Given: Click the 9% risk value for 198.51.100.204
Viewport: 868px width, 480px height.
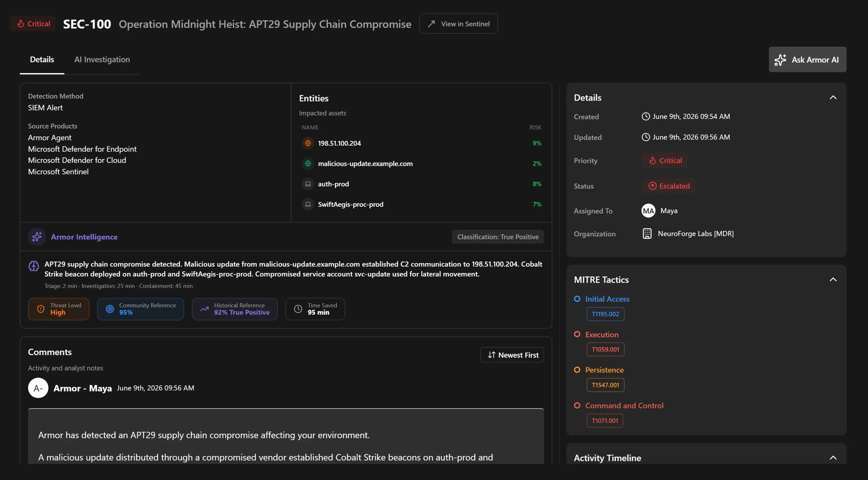Looking at the screenshot, I should (x=537, y=143).
